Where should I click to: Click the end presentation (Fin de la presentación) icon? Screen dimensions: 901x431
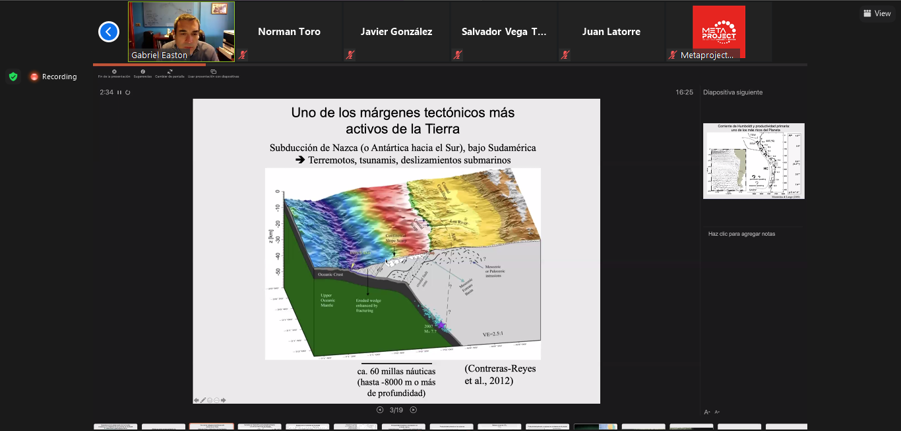coord(114,72)
